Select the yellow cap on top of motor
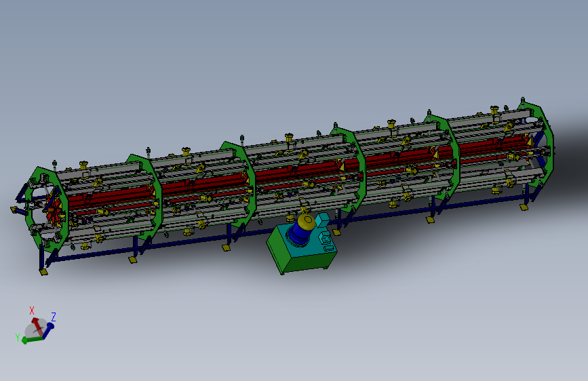 click(307, 221)
